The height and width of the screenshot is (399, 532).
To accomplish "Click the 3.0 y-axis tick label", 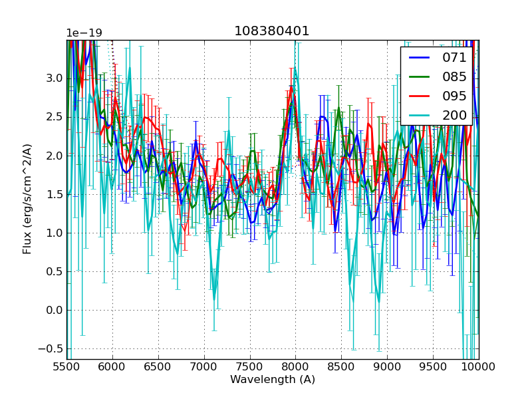I will pyautogui.click(x=53, y=78).
